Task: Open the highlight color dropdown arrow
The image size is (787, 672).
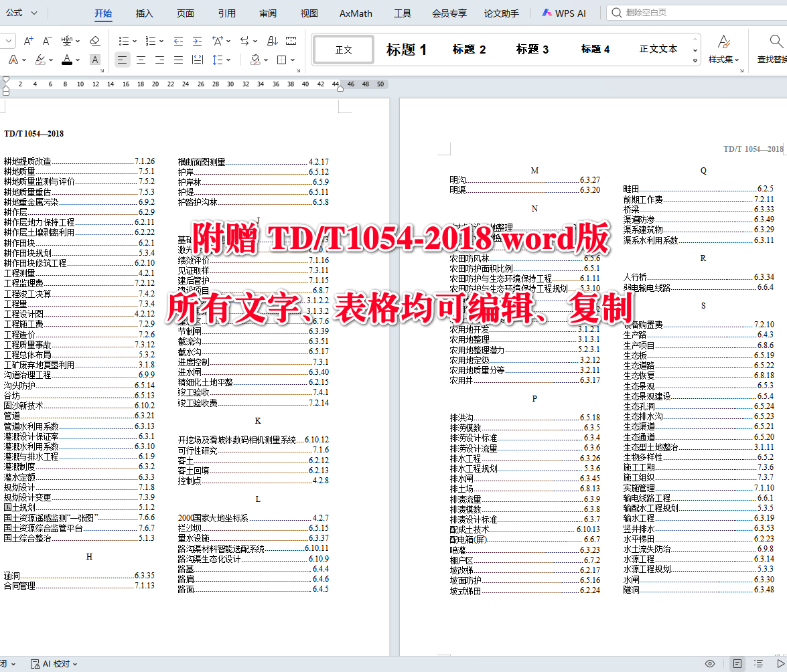Action: coord(51,60)
